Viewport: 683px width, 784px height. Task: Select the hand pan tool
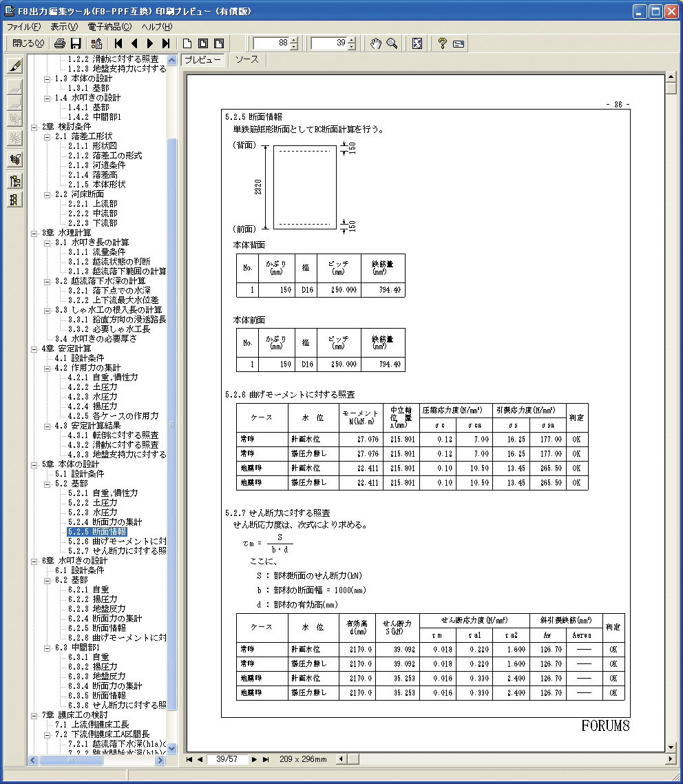click(x=376, y=43)
